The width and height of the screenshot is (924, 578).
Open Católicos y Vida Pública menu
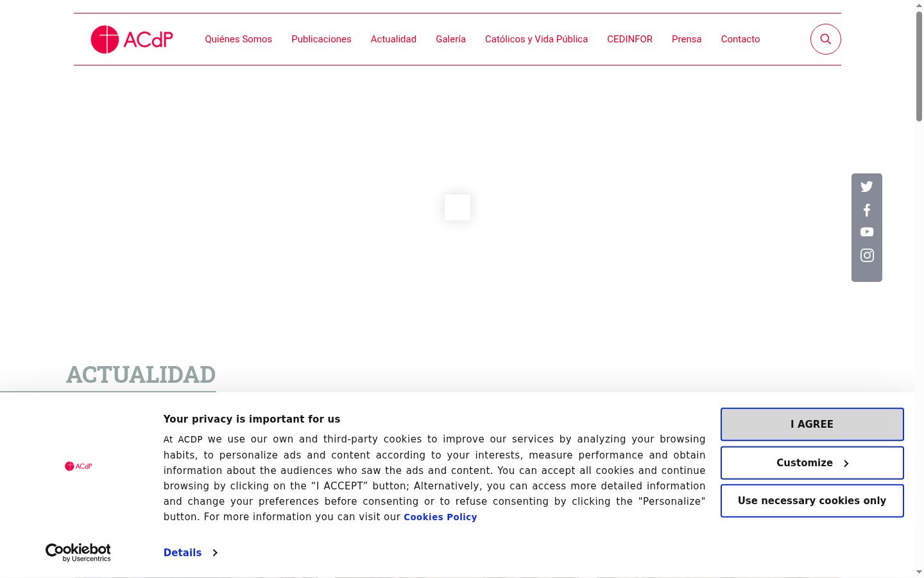point(536,39)
